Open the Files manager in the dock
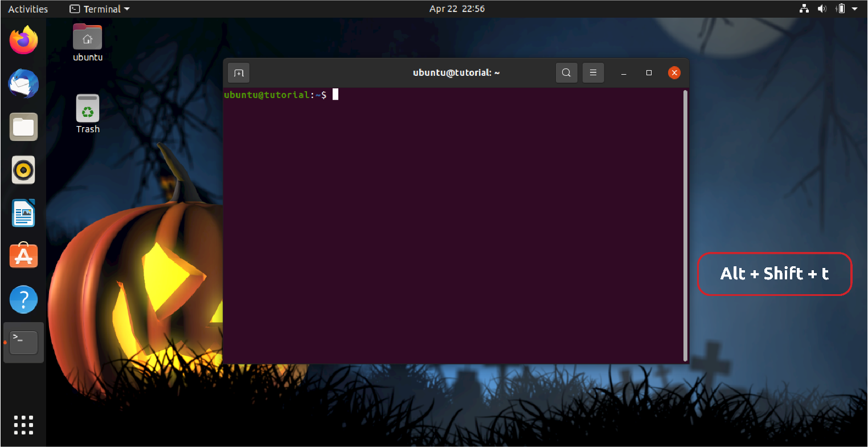868x447 pixels. [x=23, y=127]
